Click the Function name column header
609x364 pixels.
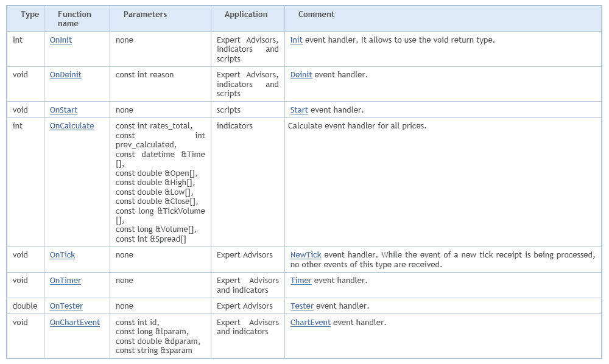74,19
